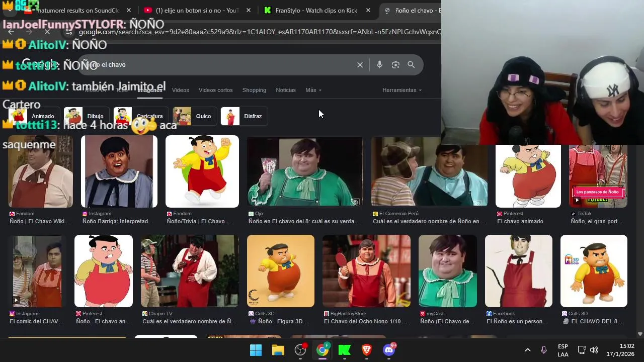The height and width of the screenshot is (362, 644).
Task: Open Chapin TV image result
Action: point(190,271)
